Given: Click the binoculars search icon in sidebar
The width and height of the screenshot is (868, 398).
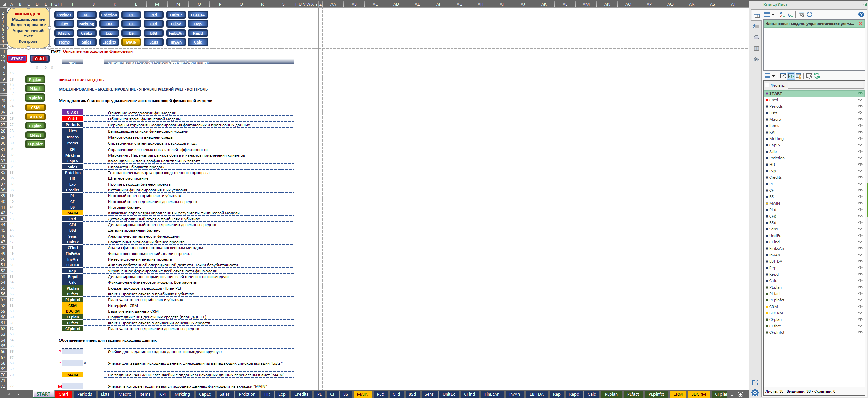Looking at the screenshot, I should (756, 59).
